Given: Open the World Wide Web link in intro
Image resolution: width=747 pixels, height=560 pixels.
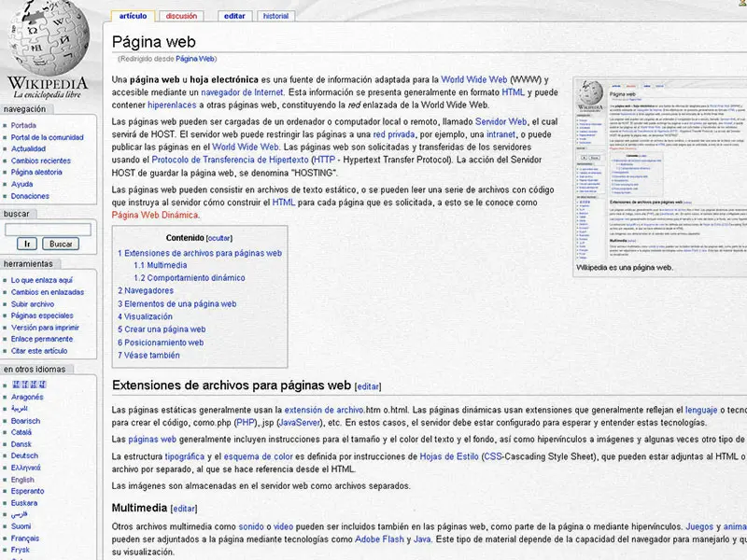Looking at the screenshot, I should (474, 79).
